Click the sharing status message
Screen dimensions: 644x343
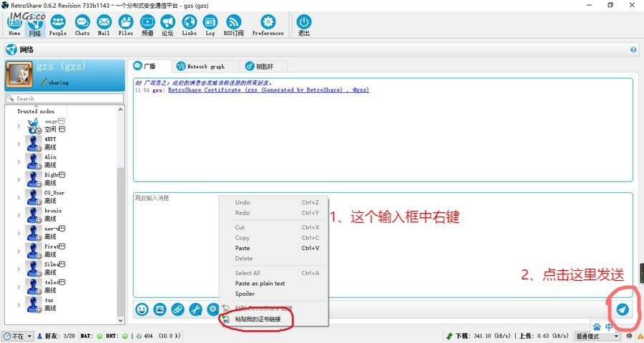(x=59, y=82)
